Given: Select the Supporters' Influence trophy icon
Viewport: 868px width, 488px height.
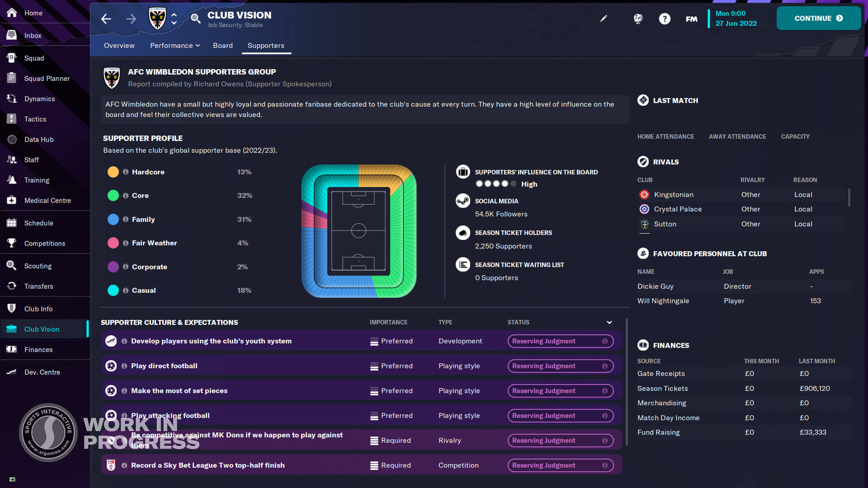Looking at the screenshot, I should [x=463, y=172].
